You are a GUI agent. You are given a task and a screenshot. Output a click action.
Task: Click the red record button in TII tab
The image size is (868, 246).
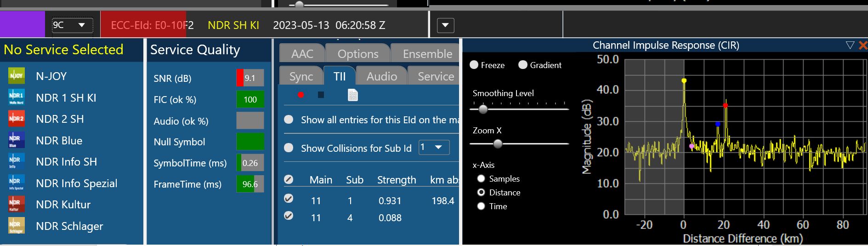click(301, 95)
